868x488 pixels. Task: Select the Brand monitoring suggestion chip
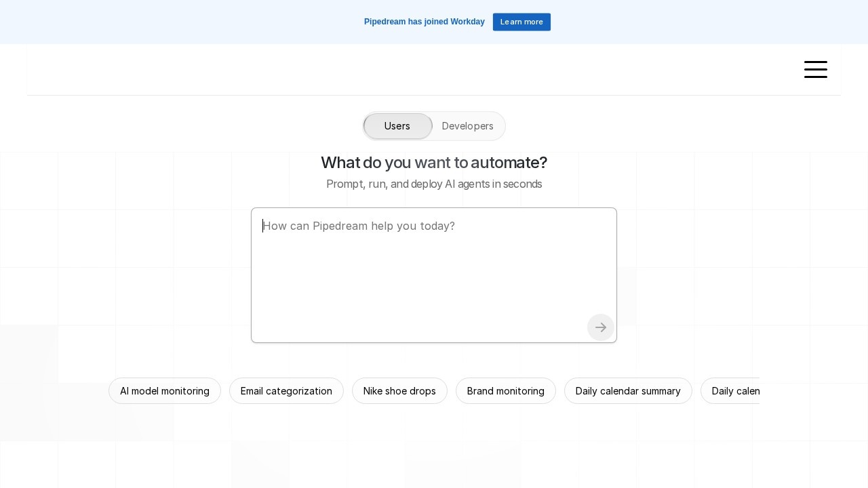coord(506,391)
